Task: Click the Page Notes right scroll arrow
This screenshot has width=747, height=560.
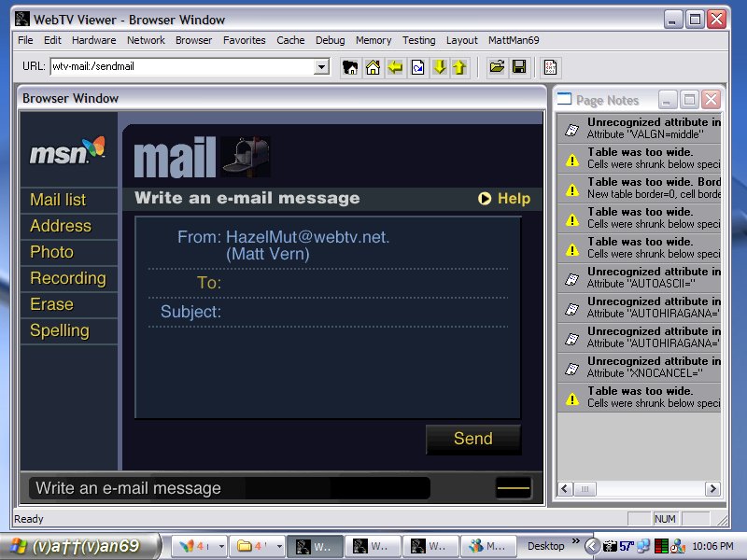Action: [712, 488]
